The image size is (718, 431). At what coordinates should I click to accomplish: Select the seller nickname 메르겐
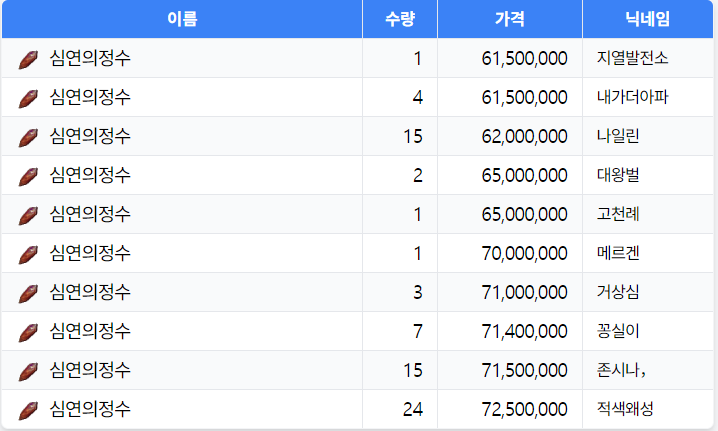(618, 253)
